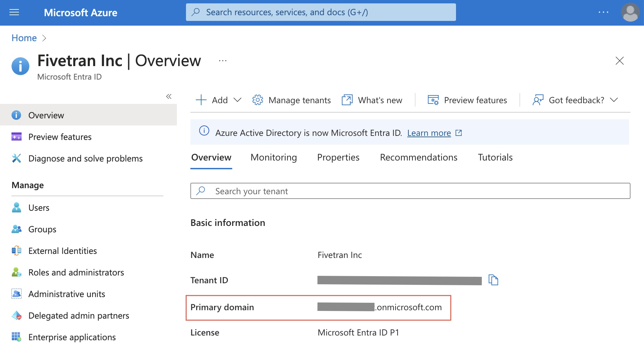Switch to the Properties tab
Screen dimensions: 644x350
click(338, 157)
